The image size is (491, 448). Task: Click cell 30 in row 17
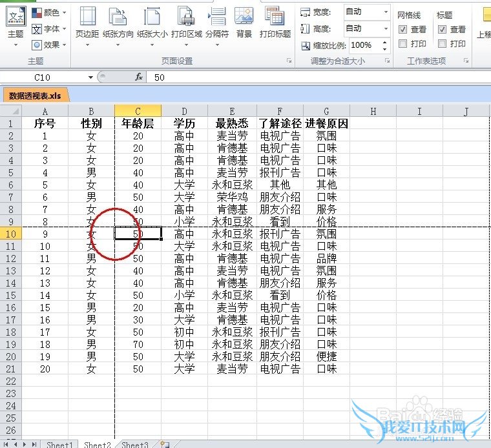(x=138, y=320)
